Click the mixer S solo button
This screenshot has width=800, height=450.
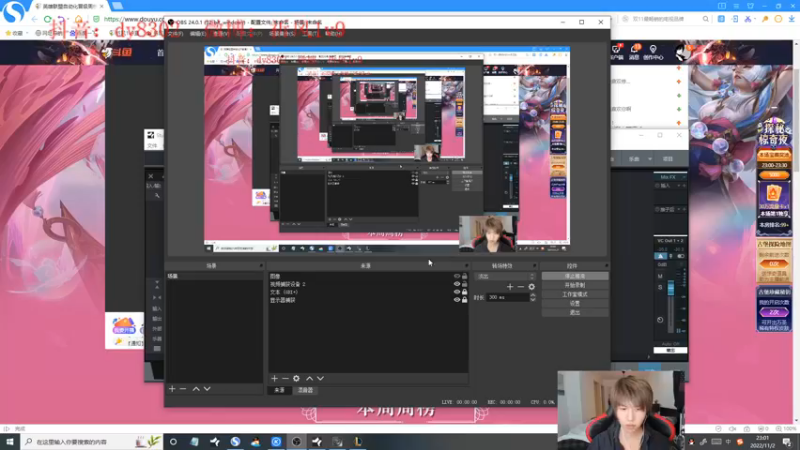[660, 288]
